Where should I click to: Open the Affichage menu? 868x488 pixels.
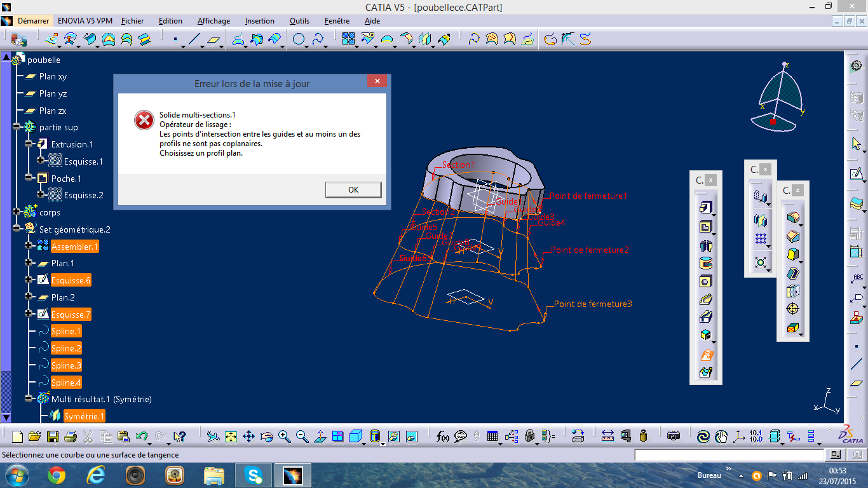click(x=214, y=21)
